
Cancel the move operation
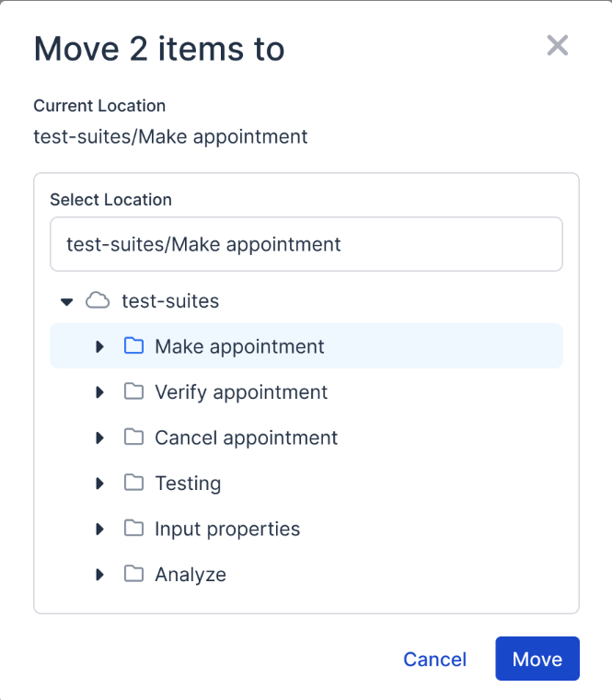coord(434,659)
